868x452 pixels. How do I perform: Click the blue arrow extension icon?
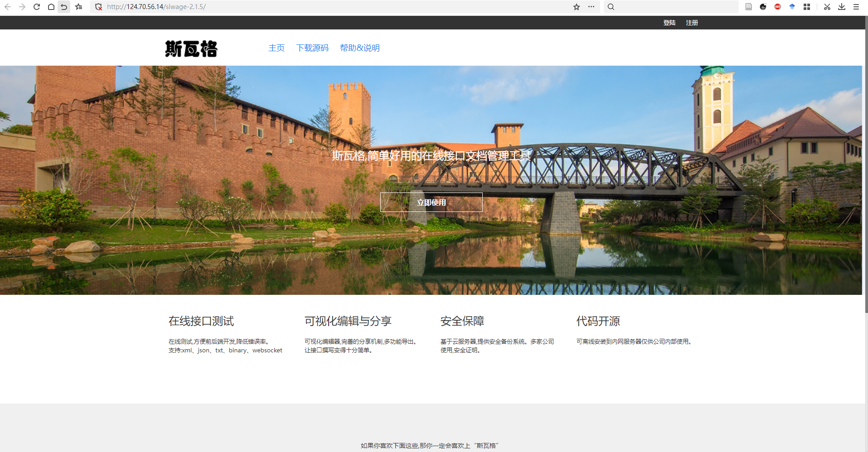[x=792, y=7]
